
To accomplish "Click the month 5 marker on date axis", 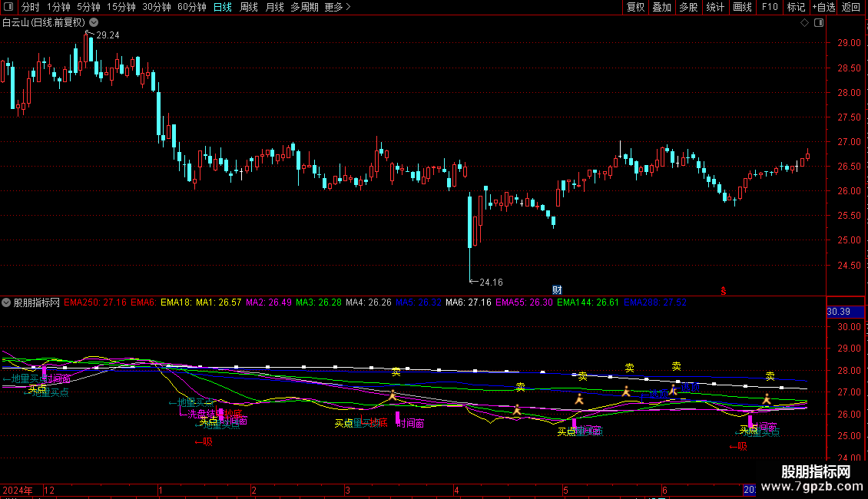I will click(x=565, y=490).
